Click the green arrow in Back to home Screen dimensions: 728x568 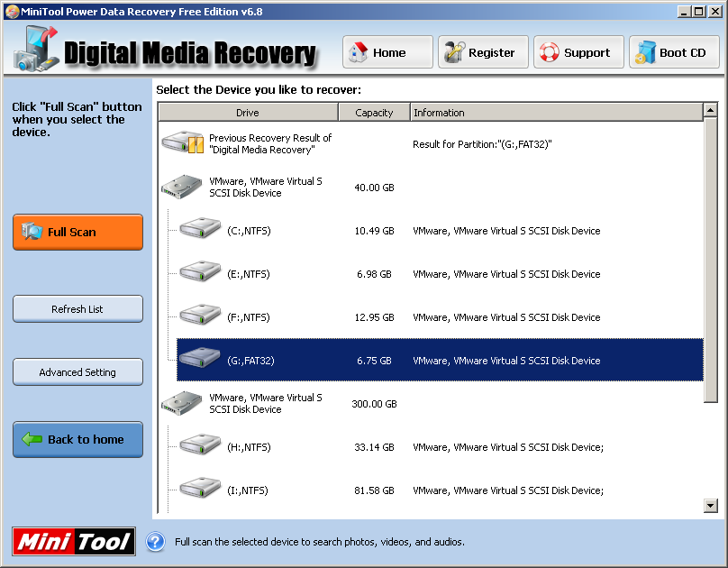click(x=32, y=439)
